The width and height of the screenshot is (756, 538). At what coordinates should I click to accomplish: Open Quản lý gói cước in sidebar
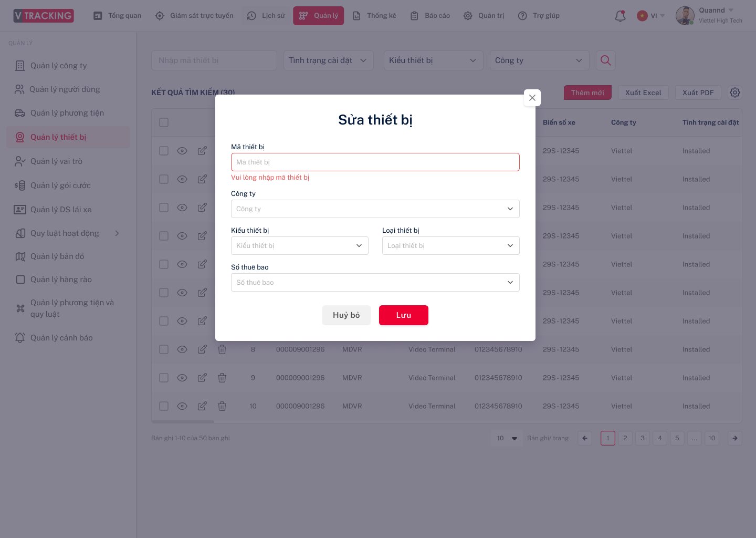pos(68,185)
